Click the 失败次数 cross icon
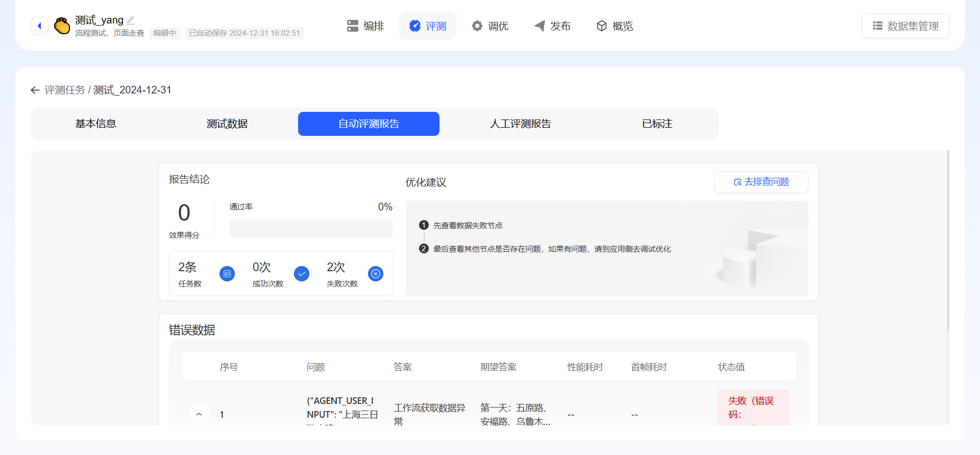This screenshot has height=455, width=980. coord(376,274)
